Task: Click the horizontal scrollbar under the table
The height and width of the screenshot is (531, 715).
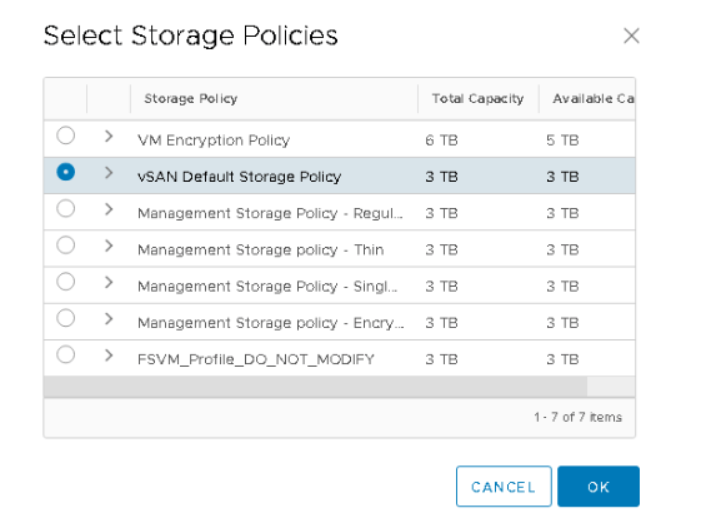Action: click(315, 386)
